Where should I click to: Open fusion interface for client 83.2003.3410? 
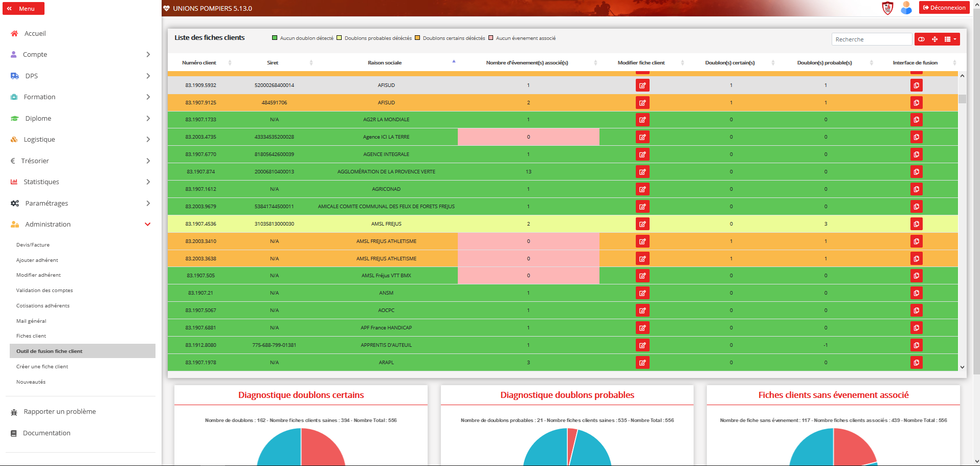click(916, 241)
